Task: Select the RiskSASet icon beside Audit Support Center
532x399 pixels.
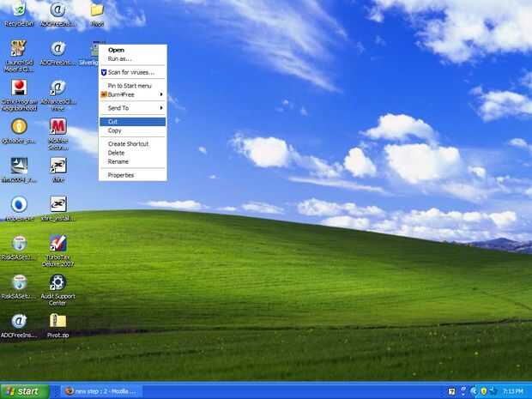Action: click(19, 287)
